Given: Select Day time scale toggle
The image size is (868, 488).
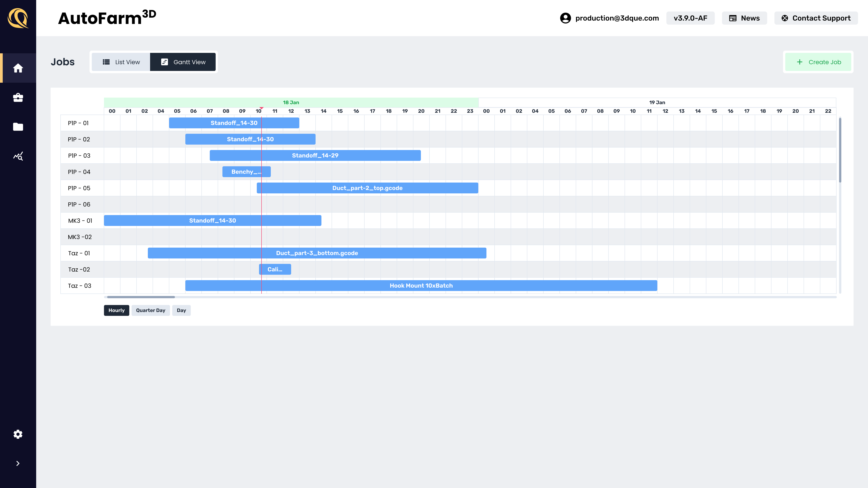Looking at the screenshot, I should [181, 310].
